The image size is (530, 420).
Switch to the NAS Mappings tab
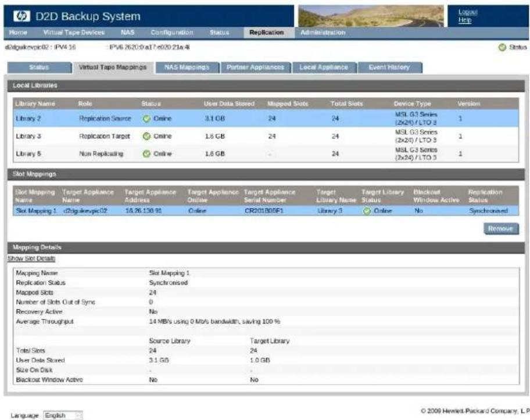coord(187,67)
